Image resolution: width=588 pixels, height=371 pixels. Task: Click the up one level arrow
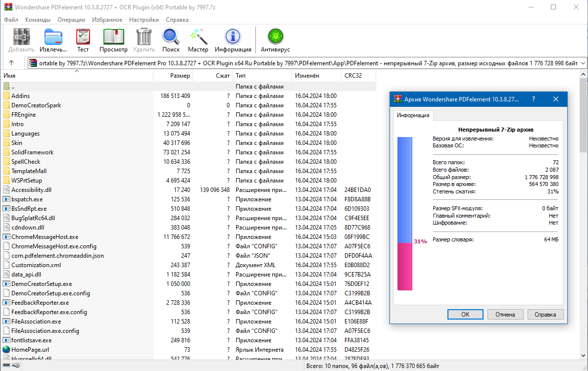click(x=11, y=63)
